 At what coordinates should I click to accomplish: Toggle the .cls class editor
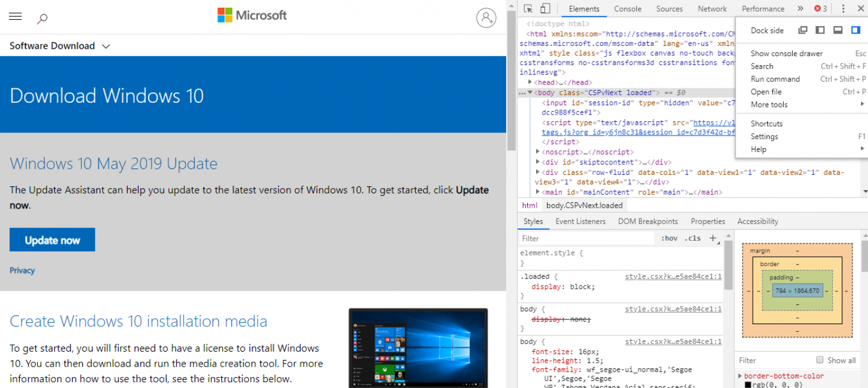coord(692,238)
